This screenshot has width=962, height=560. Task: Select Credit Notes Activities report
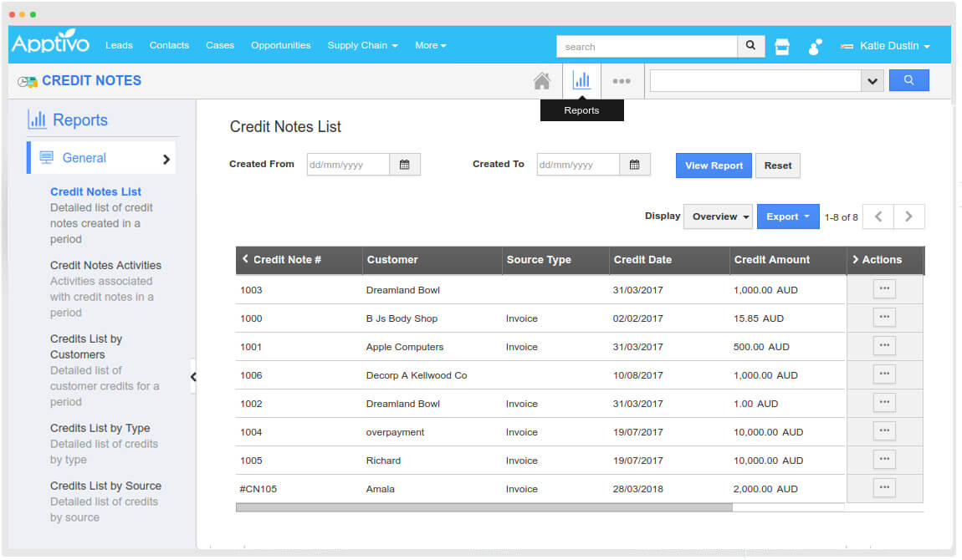click(x=105, y=265)
